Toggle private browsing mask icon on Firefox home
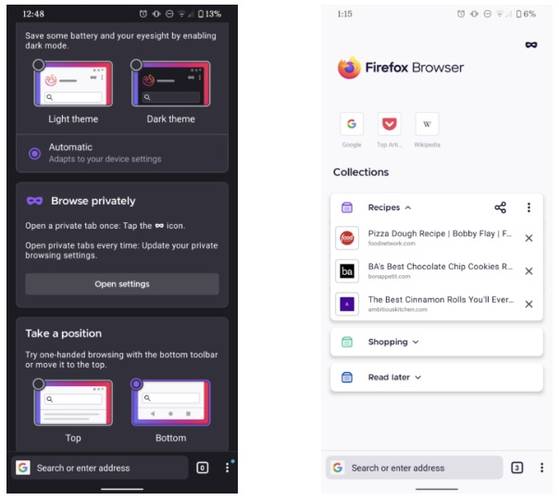This screenshot has height=500, width=559. [x=531, y=45]
